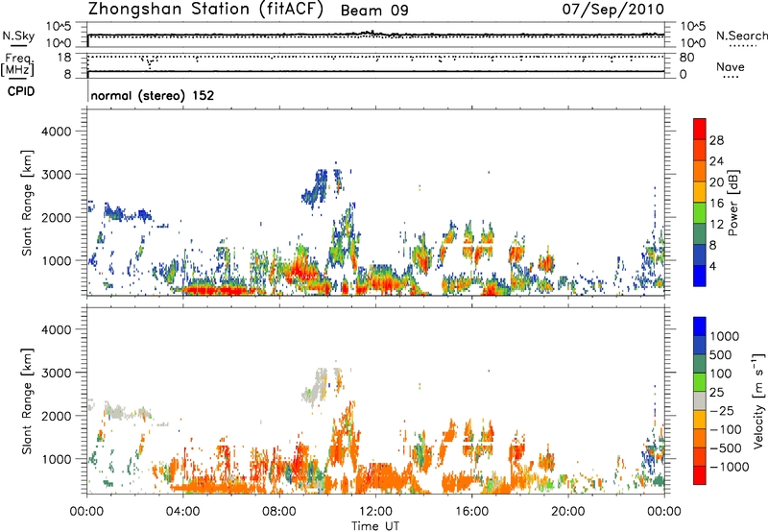
Task: Click the 'N.Sky' legend label
Action: (18, 36)
